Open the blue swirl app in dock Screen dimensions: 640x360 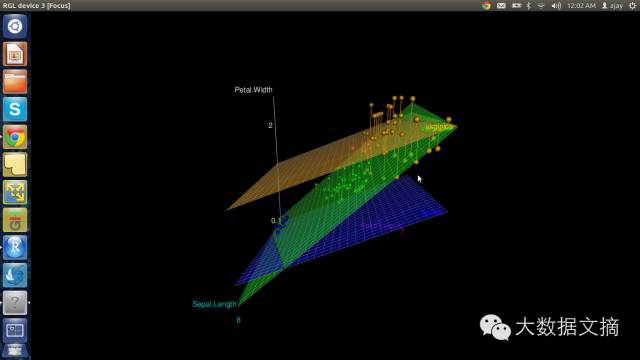[x=15, y=275]
